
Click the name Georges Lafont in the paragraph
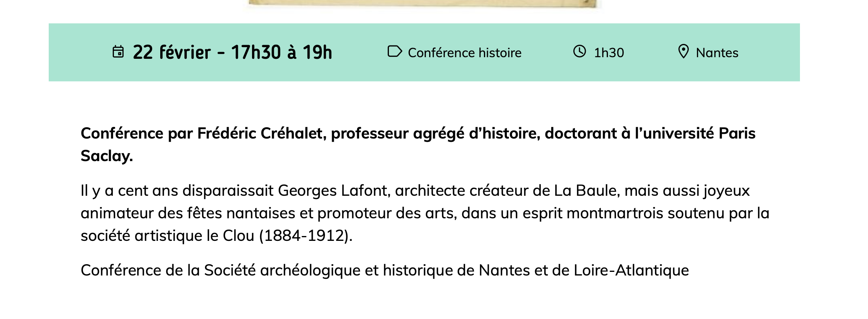click(x=334, y=191)
